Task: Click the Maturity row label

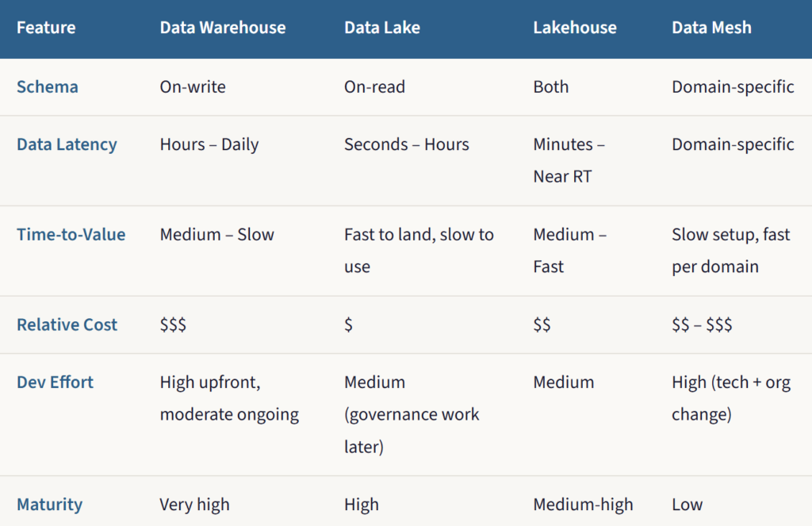Action: [x=50, y=505]
